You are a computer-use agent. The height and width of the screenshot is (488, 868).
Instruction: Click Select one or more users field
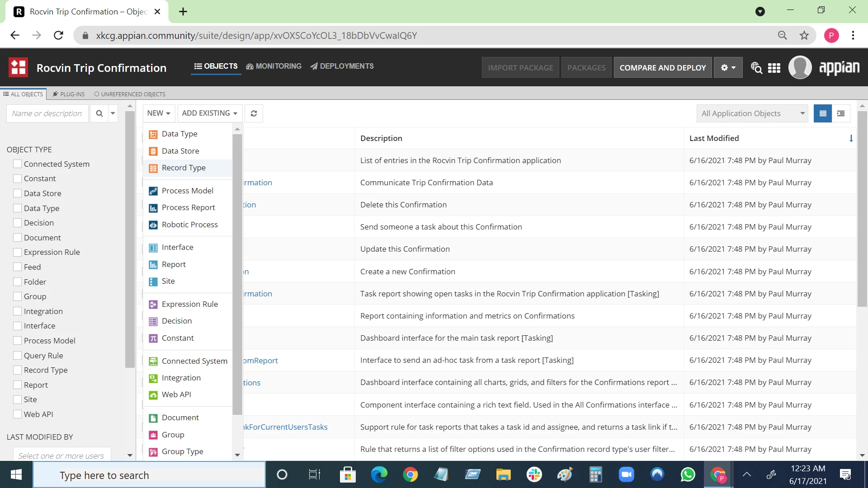(x=61, y=455)
